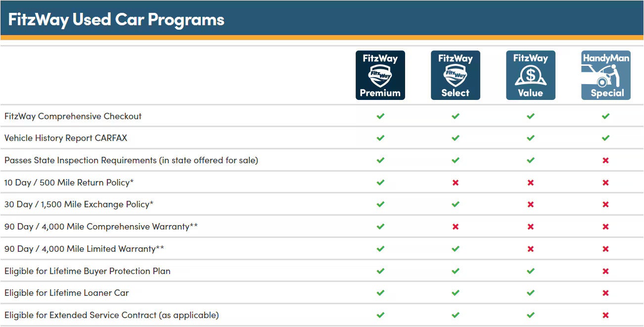Click HandyMan's checkmark for CARFAX report
Viewport: 644px width, 327px height.
click(605, 138)
